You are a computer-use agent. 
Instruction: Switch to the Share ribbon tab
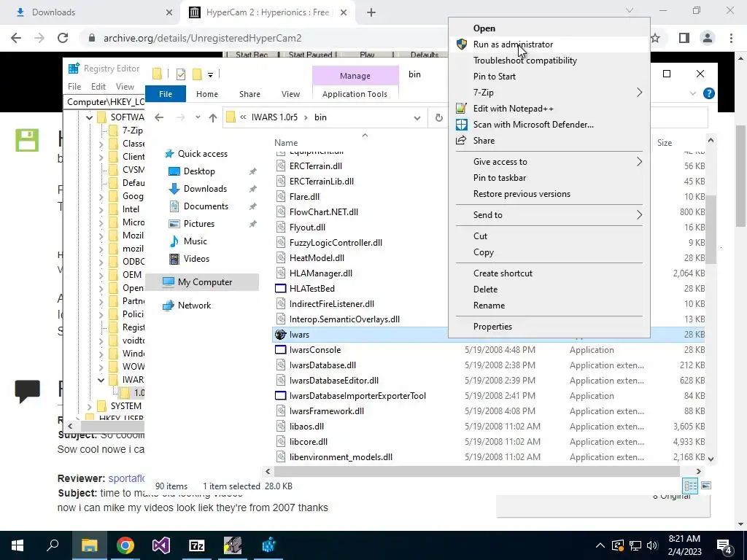coord(249,94)
